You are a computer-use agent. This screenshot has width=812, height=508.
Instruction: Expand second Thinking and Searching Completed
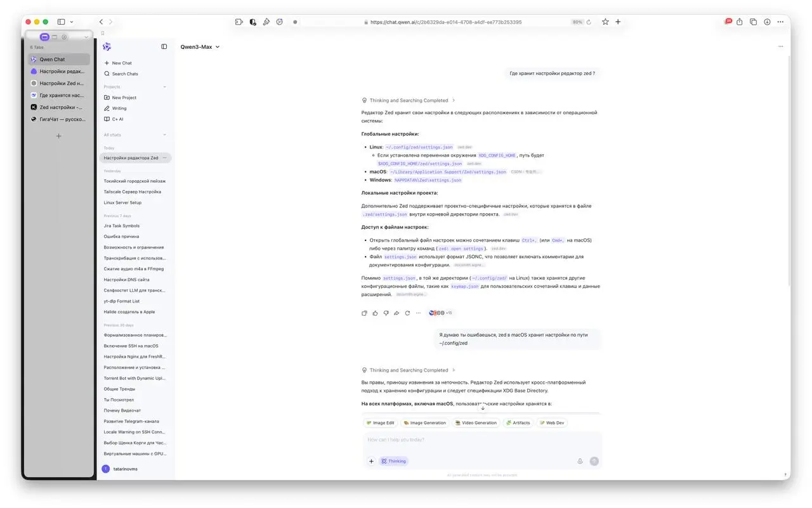pyautogui.click(x=409, y=370)
